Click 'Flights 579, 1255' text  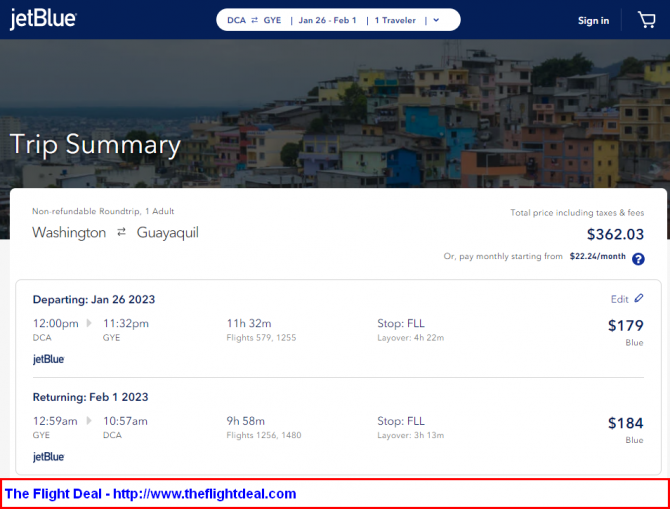[x=261, y=338]
